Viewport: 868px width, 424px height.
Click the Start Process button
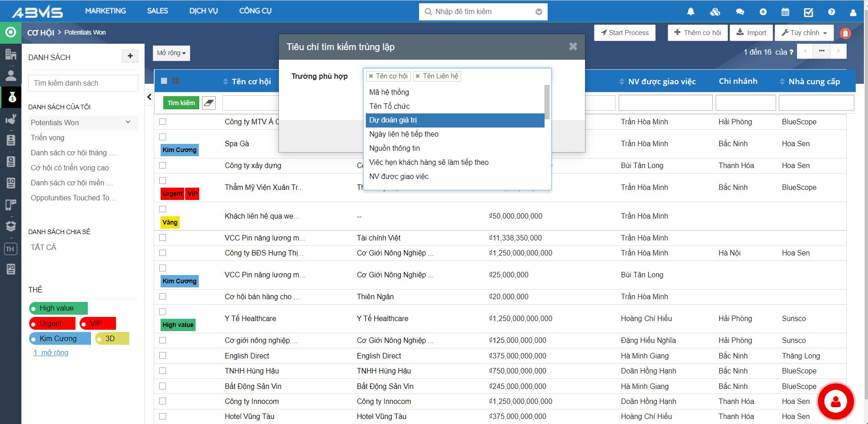pyautogui.click(x=625, y=33)
